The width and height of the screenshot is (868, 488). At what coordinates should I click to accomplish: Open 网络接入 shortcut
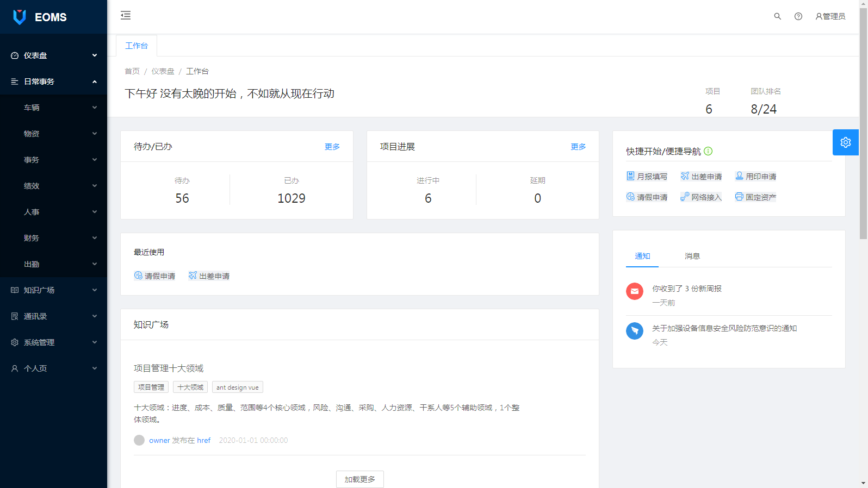701,197
